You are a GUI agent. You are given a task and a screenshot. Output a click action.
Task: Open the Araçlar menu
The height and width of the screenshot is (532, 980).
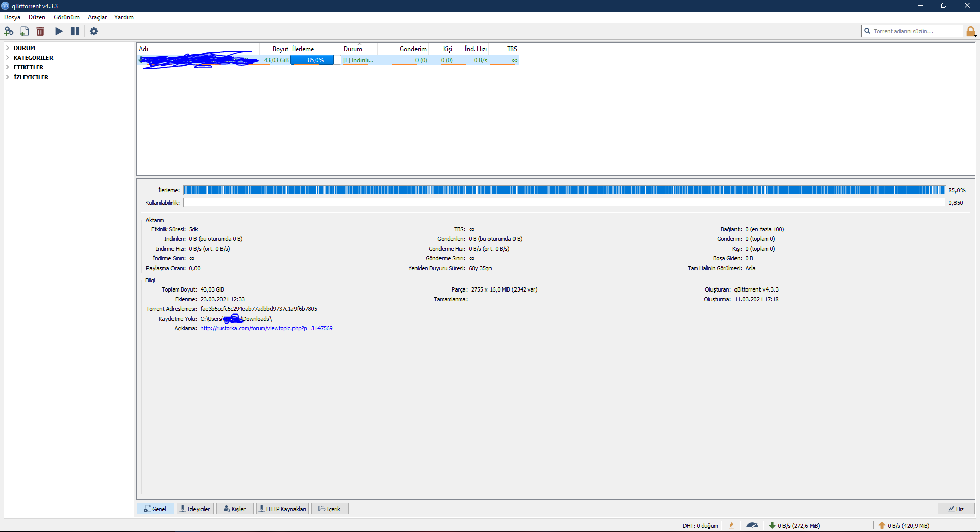coord(97,17)
